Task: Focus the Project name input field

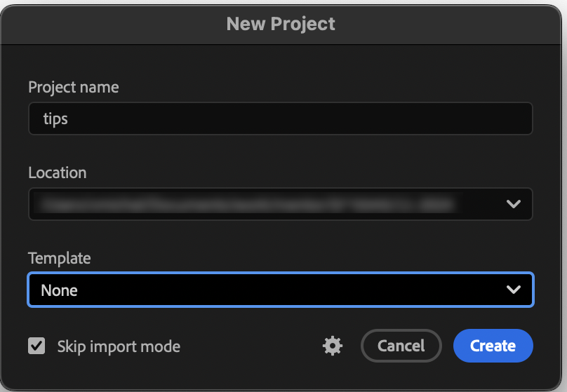Action: coord(281,119)
